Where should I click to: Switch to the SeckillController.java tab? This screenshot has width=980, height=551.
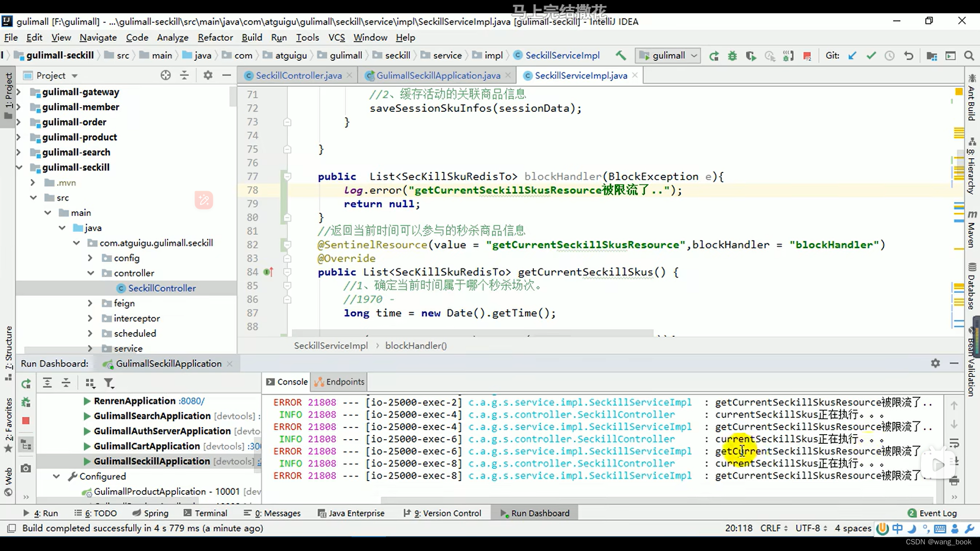click(x=299, y=76)
